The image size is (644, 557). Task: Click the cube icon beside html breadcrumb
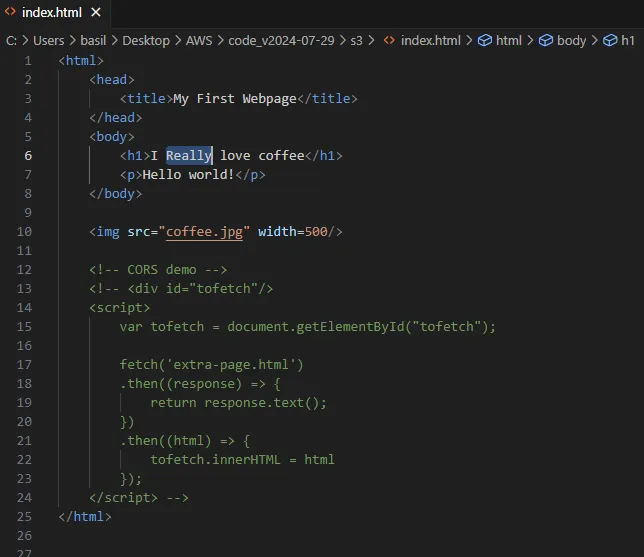(x=485, y=40)
